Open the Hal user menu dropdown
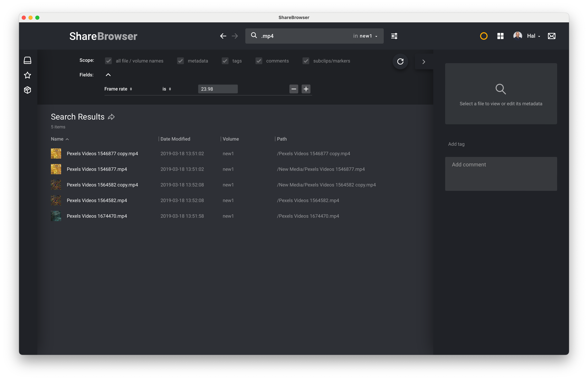The width and height of the screenshot is (588, 380). pyautogui.click(x=534, y=36)
